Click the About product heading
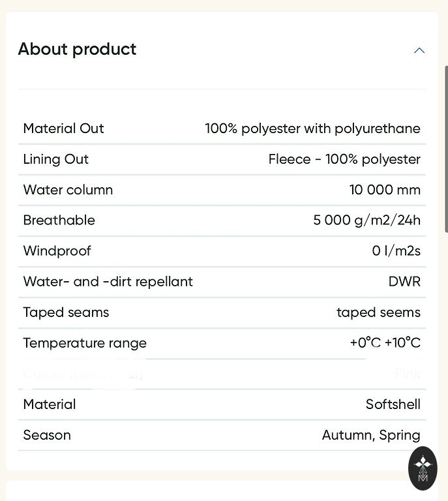 [77, 50]
